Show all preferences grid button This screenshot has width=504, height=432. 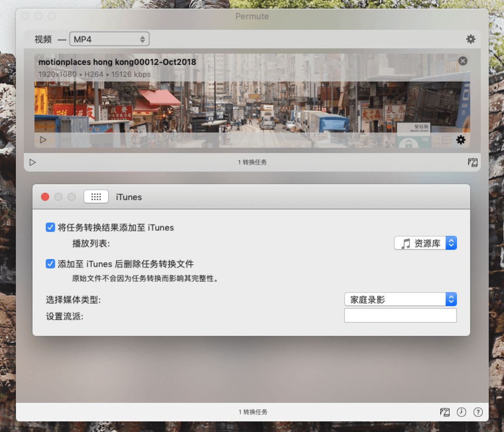point(96,197)
